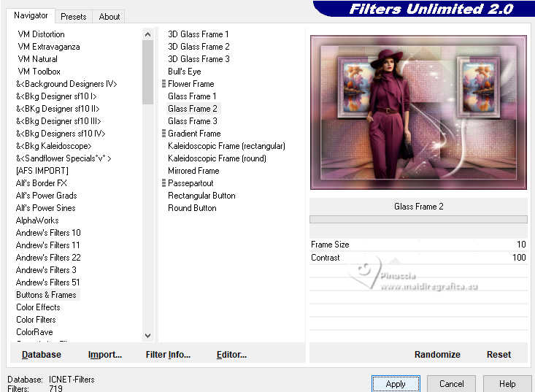The height and width of the screenshot is (392, 535).
Task: Select Alf's Power Sines category
Action: click(x=46, y=208)
